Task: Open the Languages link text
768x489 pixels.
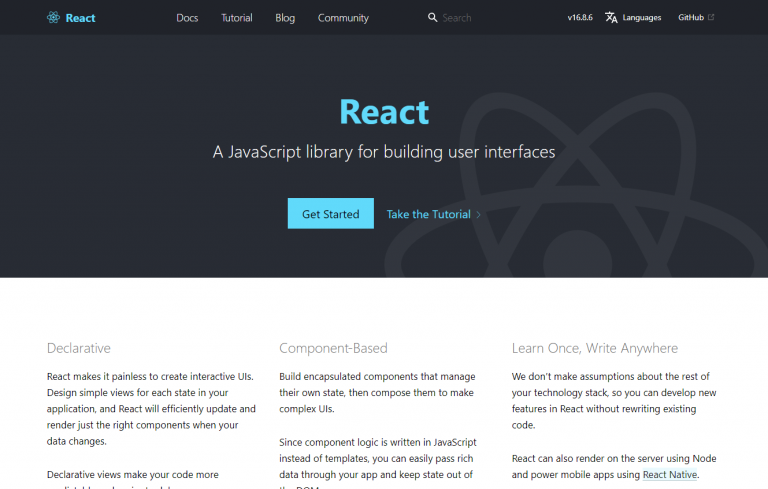Action: 641,18
